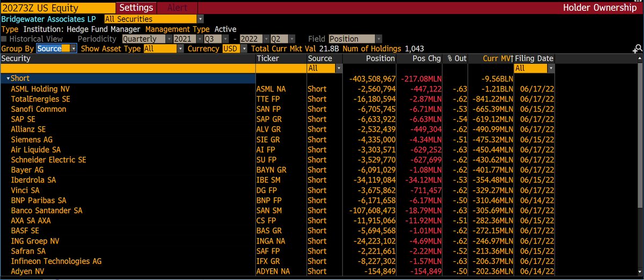The height and width of the screenshot is (280, 644).
Task: Select the SAP SE security name
Action: (x=23, y=119)
